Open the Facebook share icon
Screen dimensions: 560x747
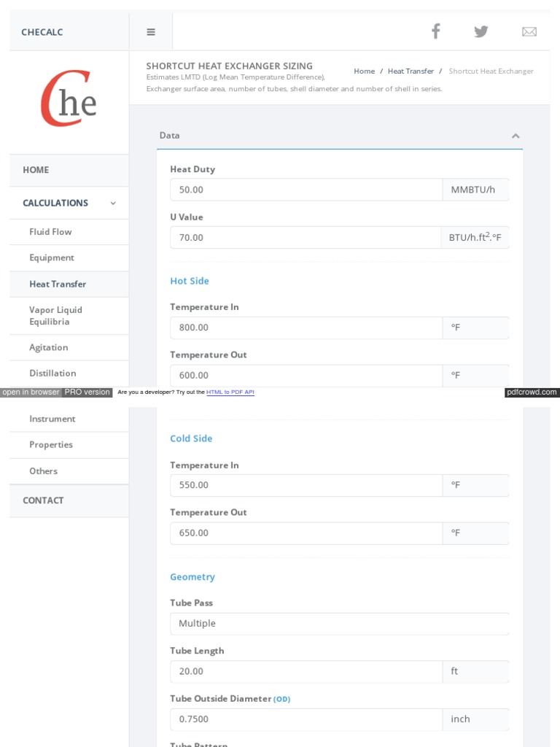(436, 31)
